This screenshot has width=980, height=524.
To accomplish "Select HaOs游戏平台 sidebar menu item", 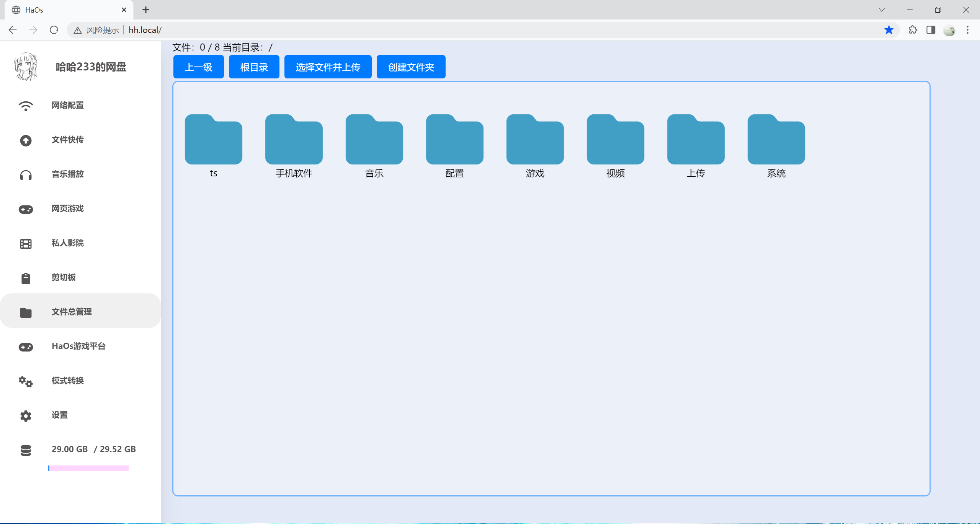I will click(80, 346).
